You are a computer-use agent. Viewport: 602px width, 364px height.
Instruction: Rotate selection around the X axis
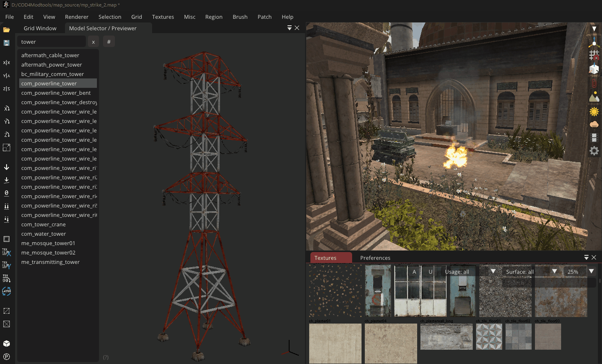(7, 108)
